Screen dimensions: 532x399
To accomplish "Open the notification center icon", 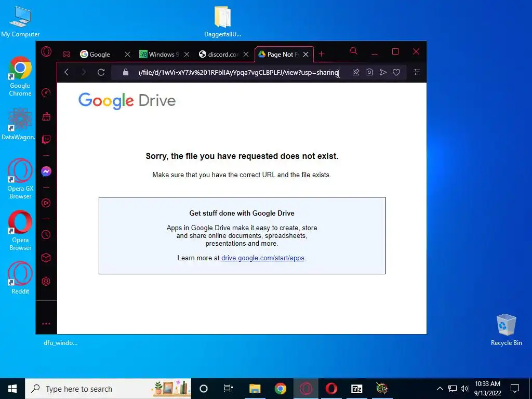I will pos(515,389).
